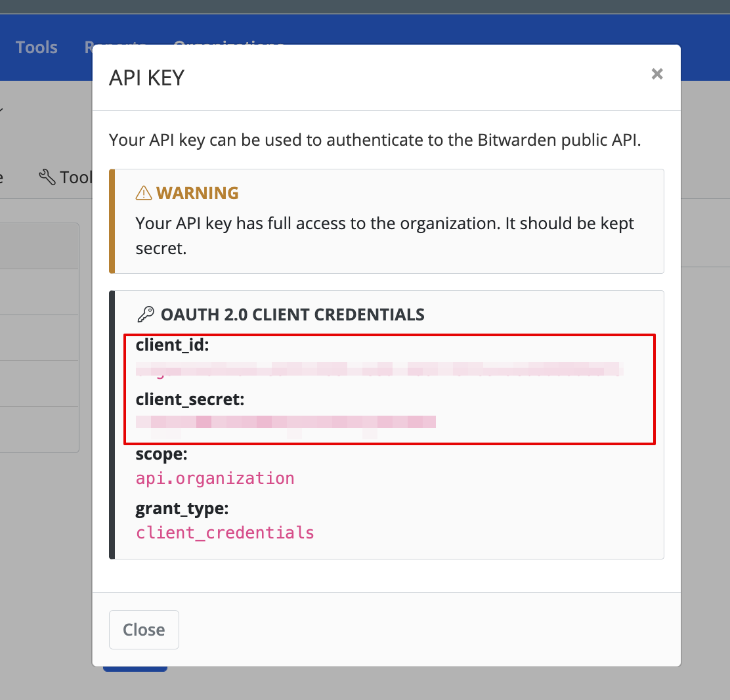Click the Close button in dialog footer

[x=144, y=630]
